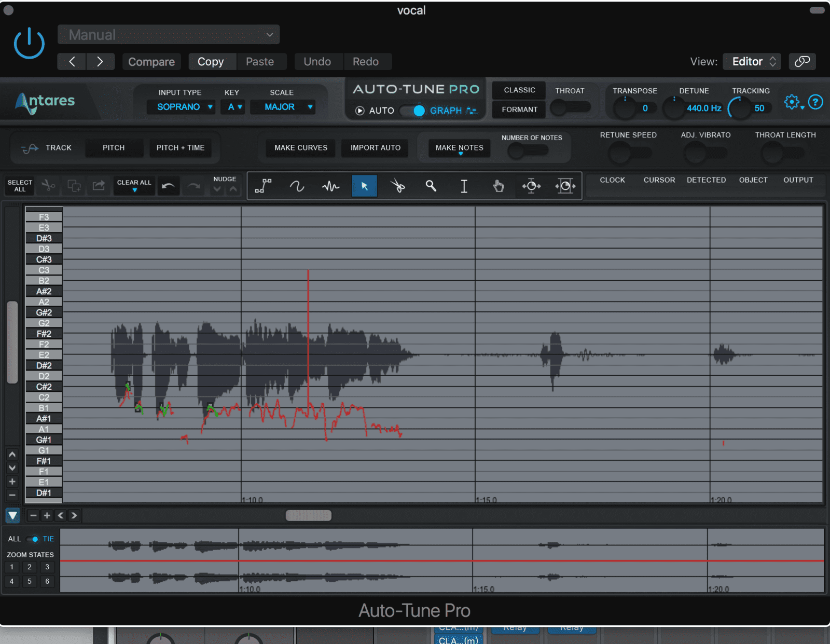The height and width of the screenshot is (644, 830).
Task: Open the help question mark
Action: click(x=815, y=102)
